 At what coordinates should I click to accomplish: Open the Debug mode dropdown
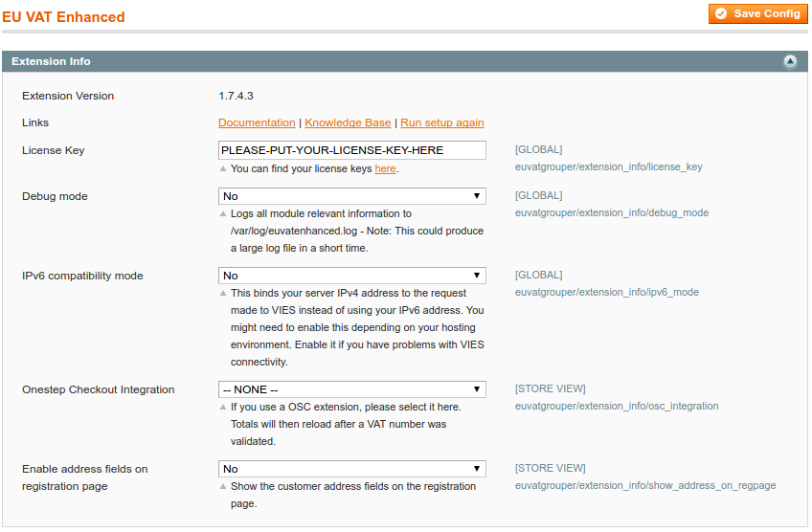pyautogui.click(x=352, y=196)
